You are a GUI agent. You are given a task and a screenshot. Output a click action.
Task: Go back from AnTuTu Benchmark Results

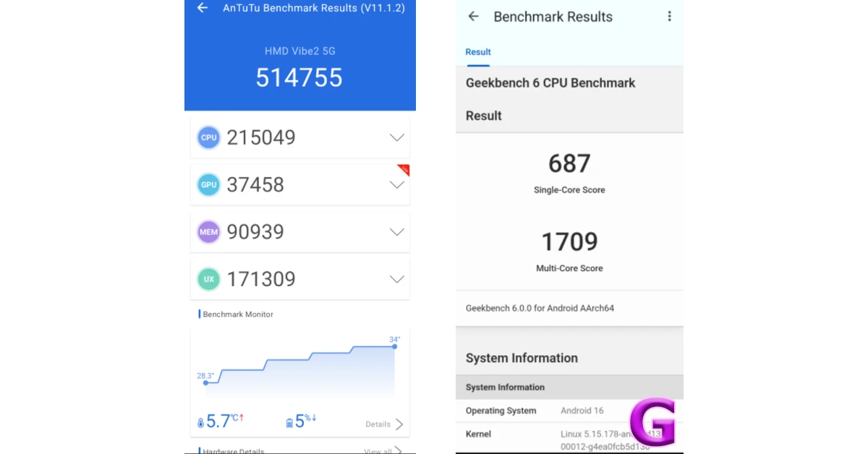203,8
